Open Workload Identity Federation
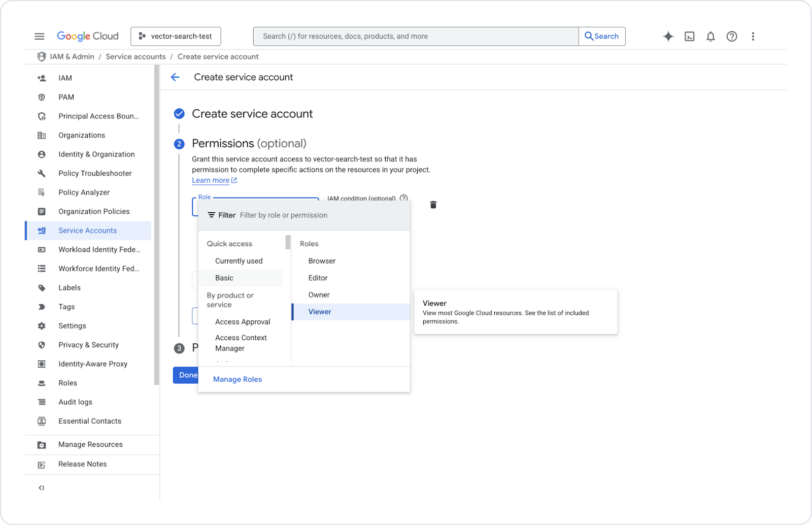The width and height of the screenshot is (812, 525). [99, 249]
